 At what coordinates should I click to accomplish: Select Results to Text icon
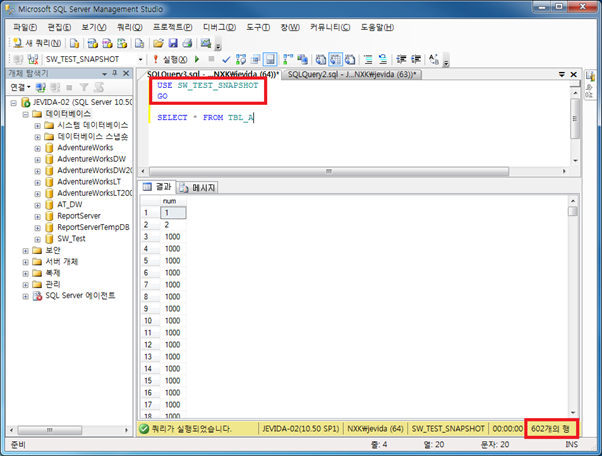pos(321,59)
